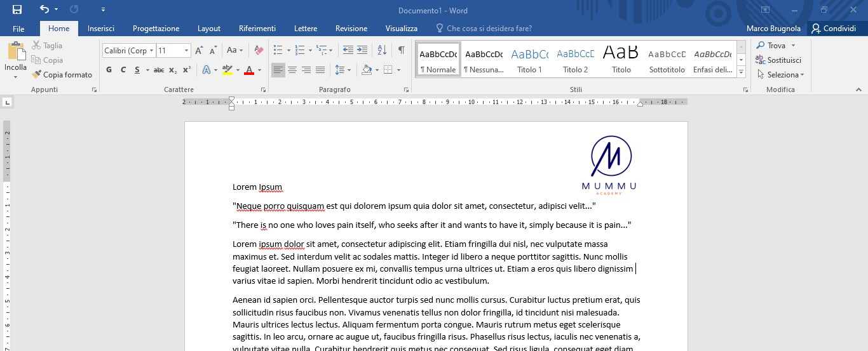868x351 pixels.
Task: Toggle underline (S) formatting
Action: [x=137, y=70]
